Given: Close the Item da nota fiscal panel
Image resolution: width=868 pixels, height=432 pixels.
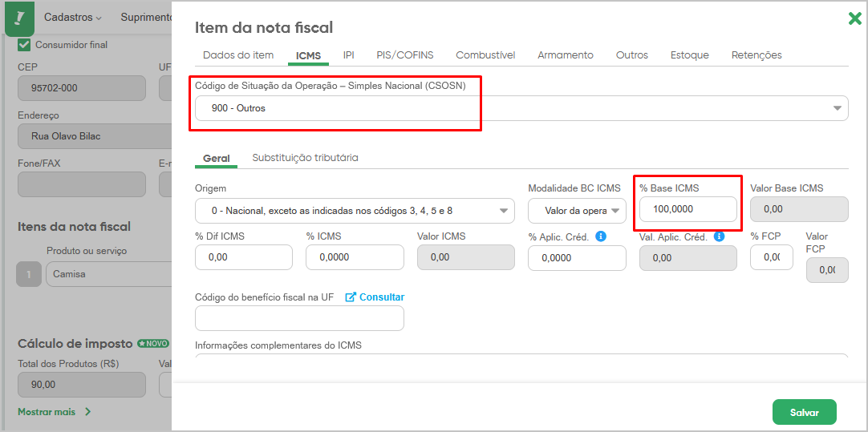Looking at the screenshot, I should click(x=854, y=18).
